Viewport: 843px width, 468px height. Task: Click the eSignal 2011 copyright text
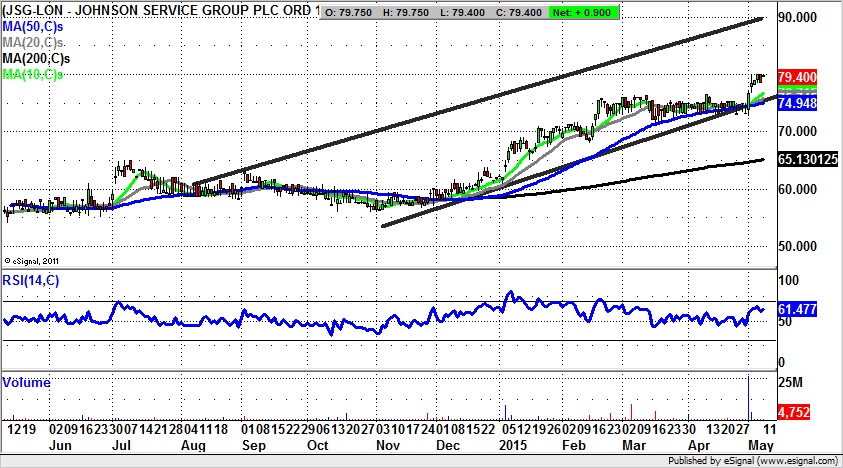click(32, 258)
